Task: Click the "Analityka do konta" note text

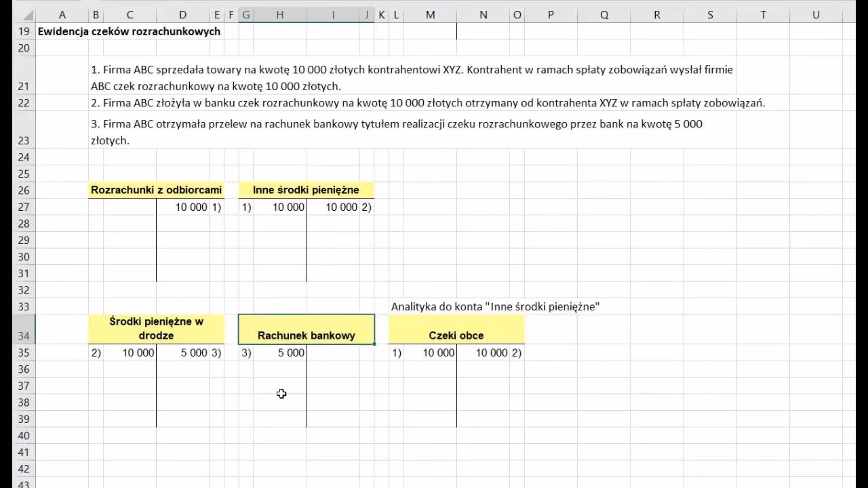Action: coord(495,307)
